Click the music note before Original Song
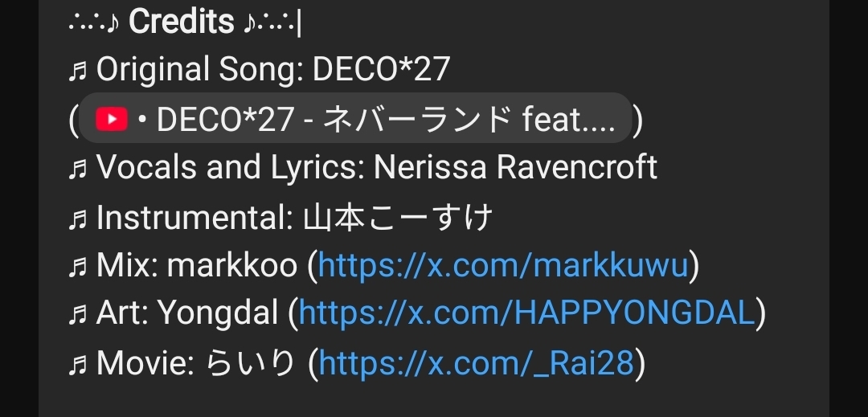The height and width of the screenshot is (417, 868). 78,71
